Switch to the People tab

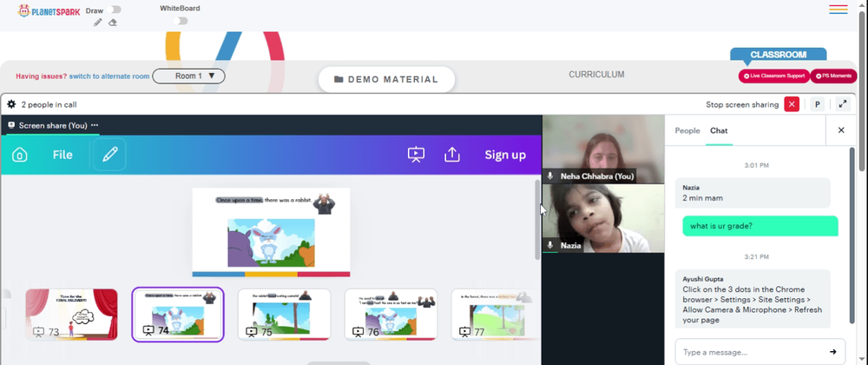pyautogui.click(x=687, y=130)
